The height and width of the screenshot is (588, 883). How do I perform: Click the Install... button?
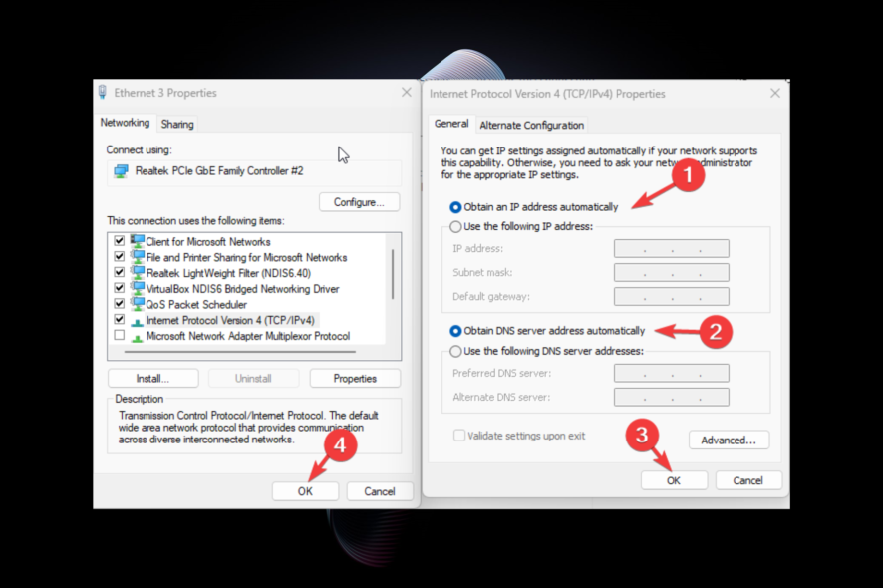pyautogui.click(x=152, y=379)
